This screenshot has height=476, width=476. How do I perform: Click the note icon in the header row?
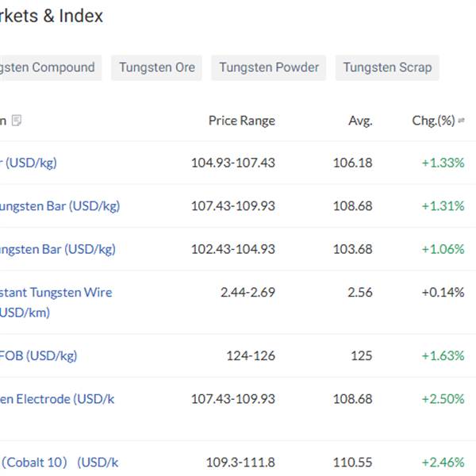17,121
